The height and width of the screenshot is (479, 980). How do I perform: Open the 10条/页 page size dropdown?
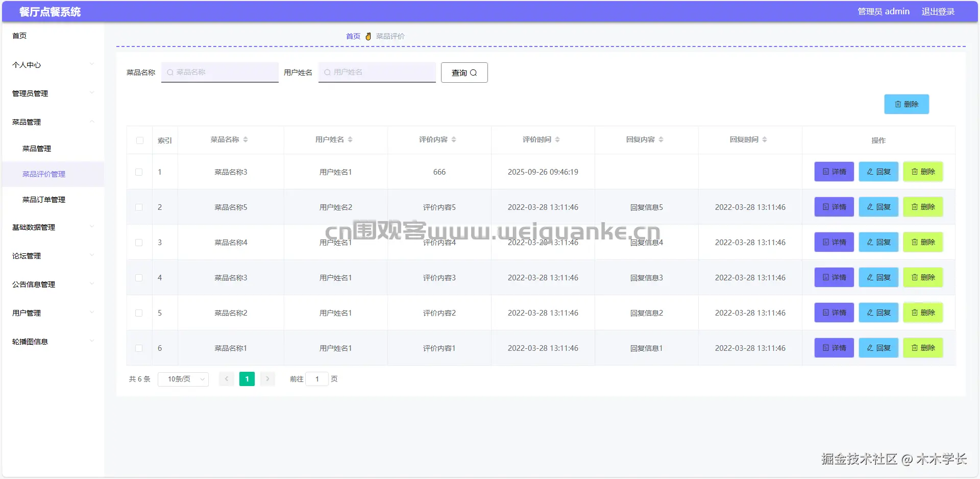183,379
